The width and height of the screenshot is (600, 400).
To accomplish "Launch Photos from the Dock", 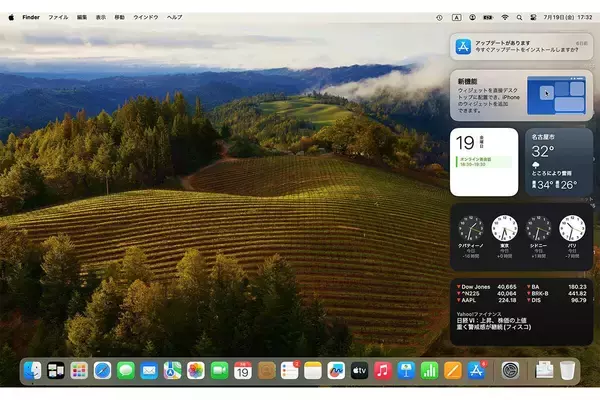I will click(196, 371).
